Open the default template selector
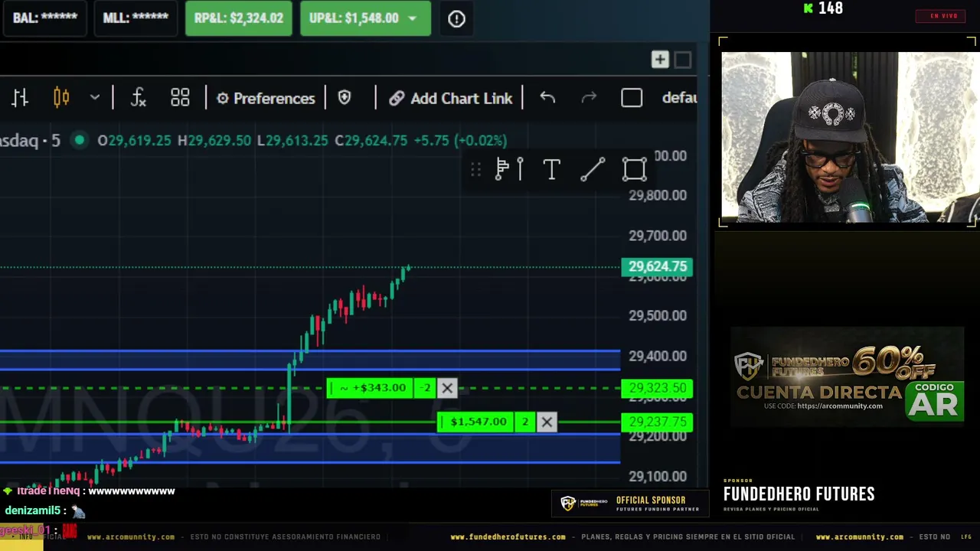 coord(679,98)
